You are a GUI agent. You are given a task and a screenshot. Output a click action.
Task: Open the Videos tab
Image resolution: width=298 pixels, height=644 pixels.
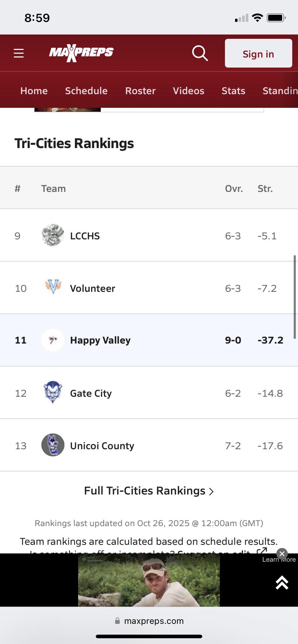189,91
